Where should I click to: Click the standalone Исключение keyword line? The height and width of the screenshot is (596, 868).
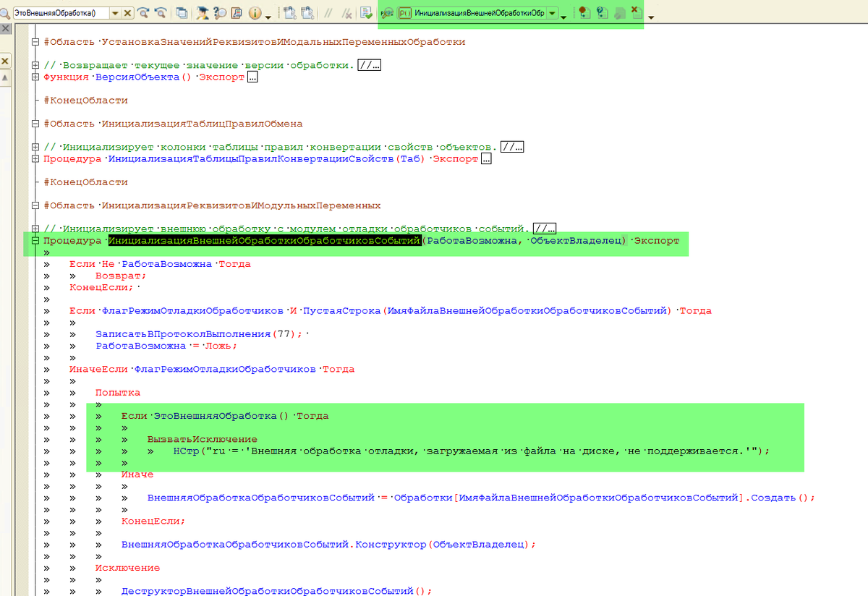pos(127,568)
